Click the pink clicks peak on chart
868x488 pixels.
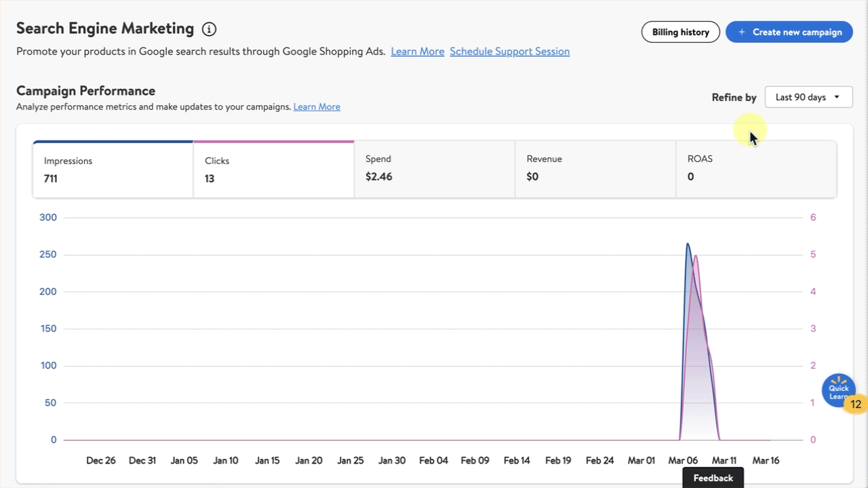tap(696, 256)
